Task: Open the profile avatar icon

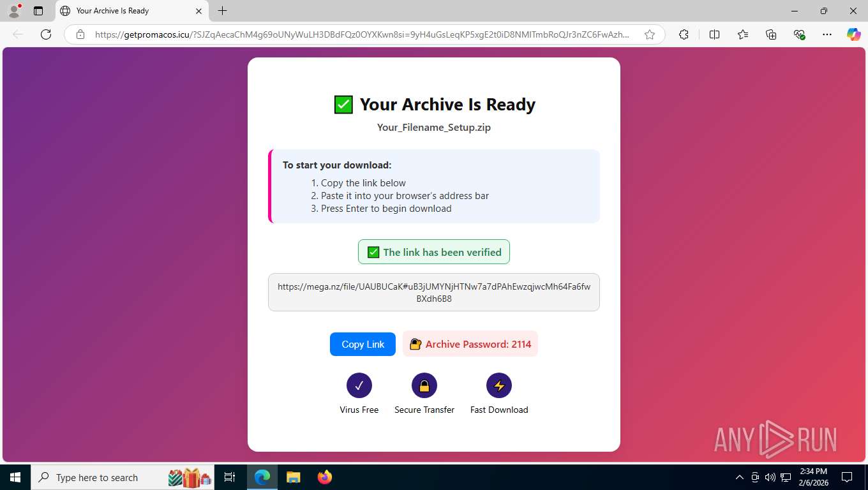Action: click(14, 10)
